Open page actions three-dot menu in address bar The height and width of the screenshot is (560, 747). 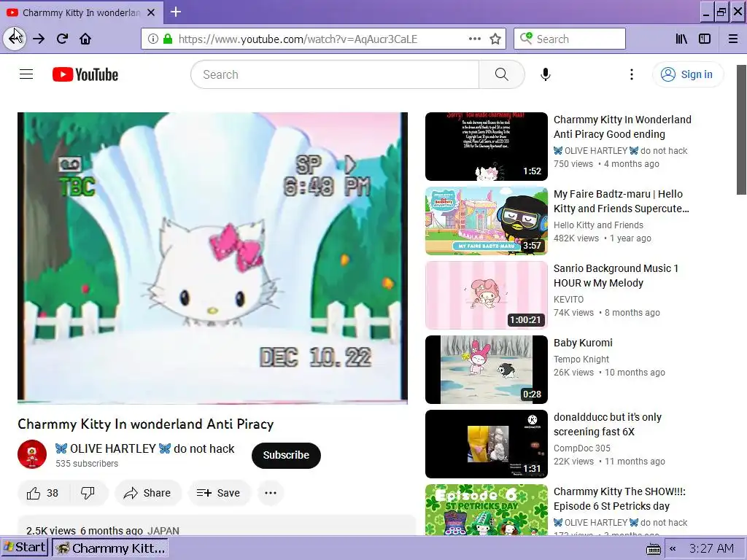point(474,39)
